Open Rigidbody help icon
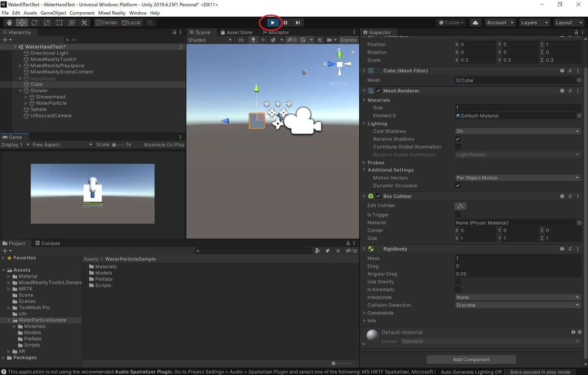588x375 pixels. [x=562, y=249]
